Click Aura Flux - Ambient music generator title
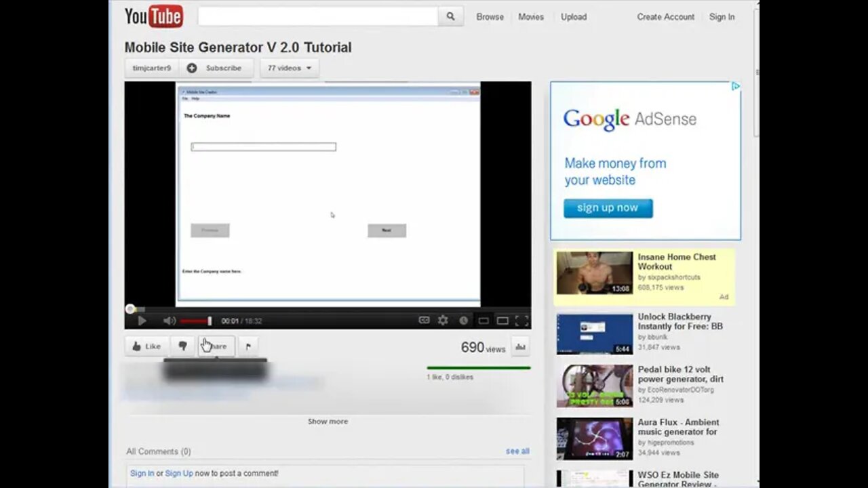Viewport: 868px width, 488px height. coord(678,427)
